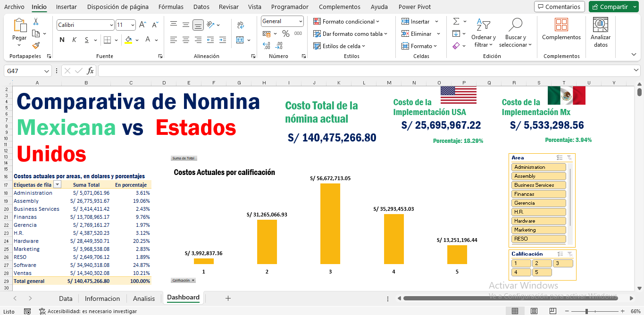Click the increase font size icon

coord(142,25)
